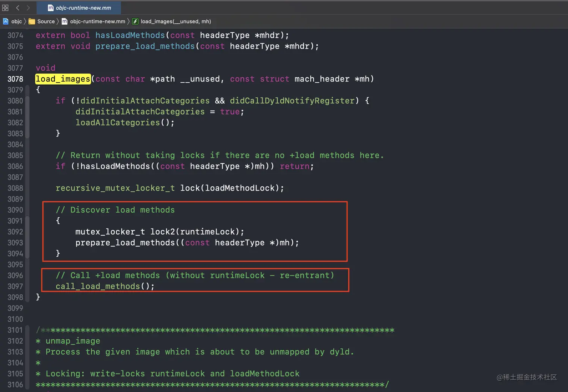Click the code folding ribbon beside line 3080
Viewport: 568px width, 392px height.
point(27,117)
